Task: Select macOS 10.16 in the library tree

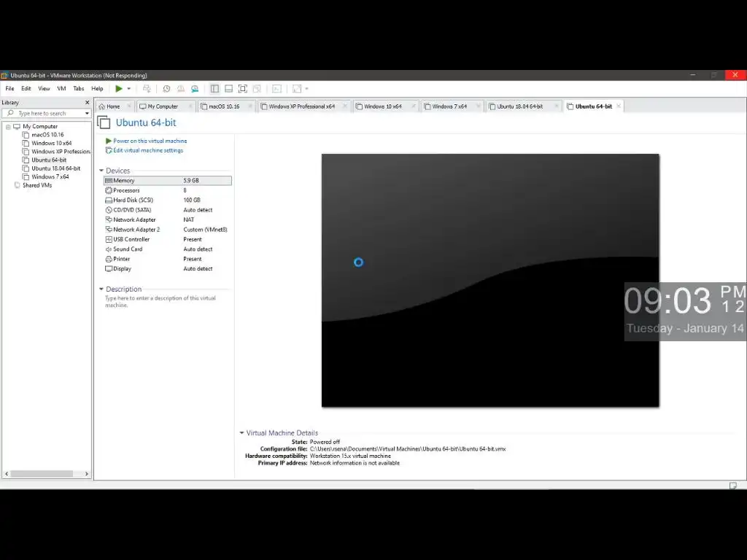Action: [47, 135]
